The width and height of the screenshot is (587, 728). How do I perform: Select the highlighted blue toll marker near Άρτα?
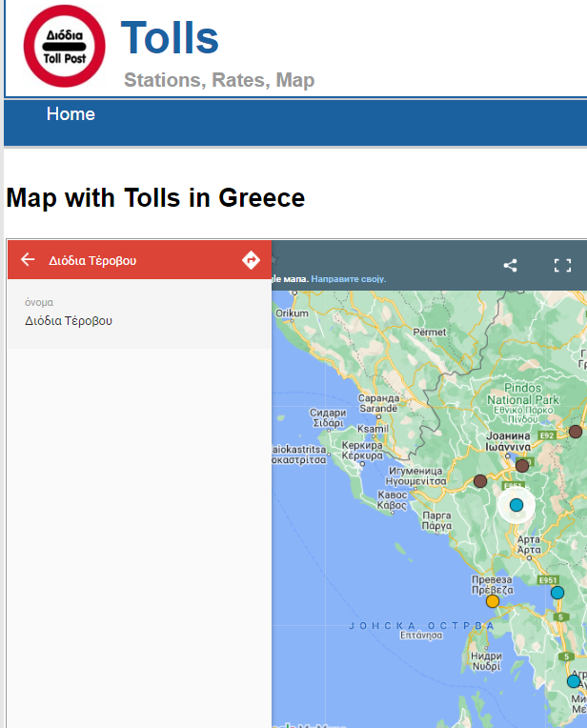click(516, 505)
